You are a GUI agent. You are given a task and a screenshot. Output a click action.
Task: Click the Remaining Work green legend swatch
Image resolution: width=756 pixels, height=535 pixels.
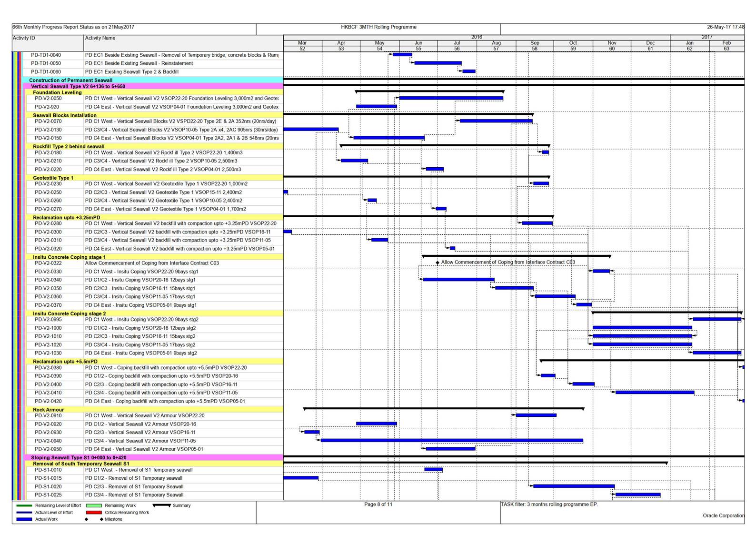click(94, 505)
